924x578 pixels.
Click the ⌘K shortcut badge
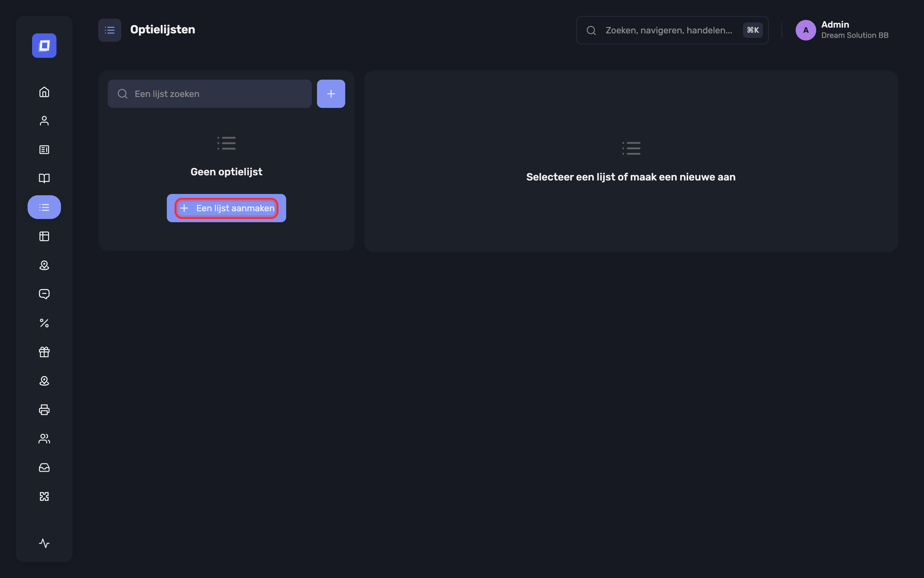pyautogui.click(x=753, y=30)
